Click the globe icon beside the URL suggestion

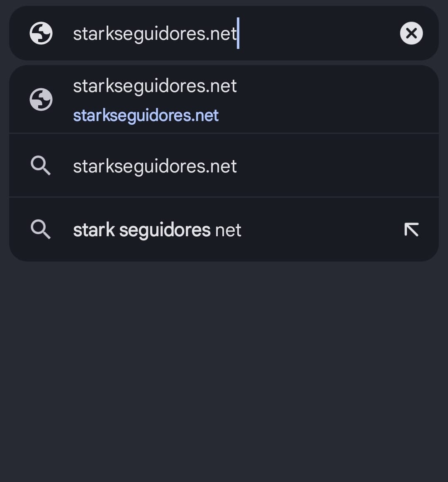(41, 99)
